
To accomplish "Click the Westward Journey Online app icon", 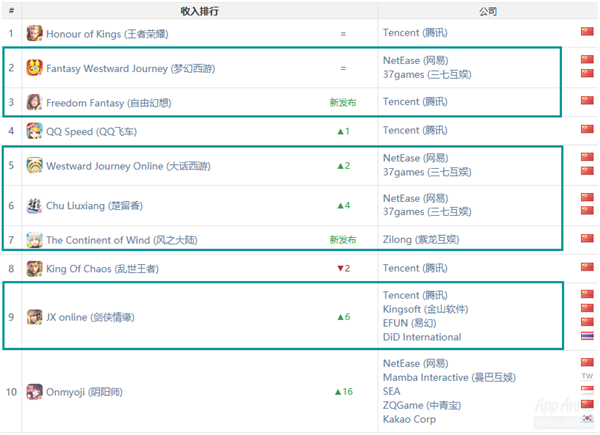I will pos(34,165).
